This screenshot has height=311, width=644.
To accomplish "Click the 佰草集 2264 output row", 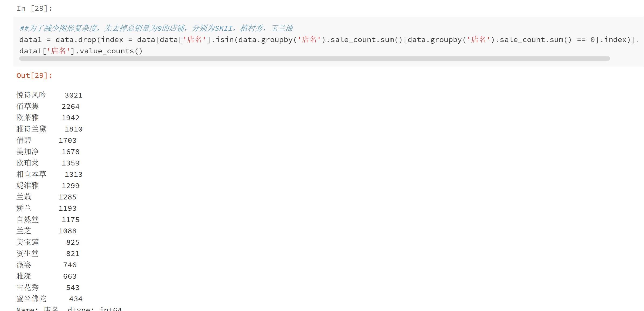I will click(x=48, y=106).
